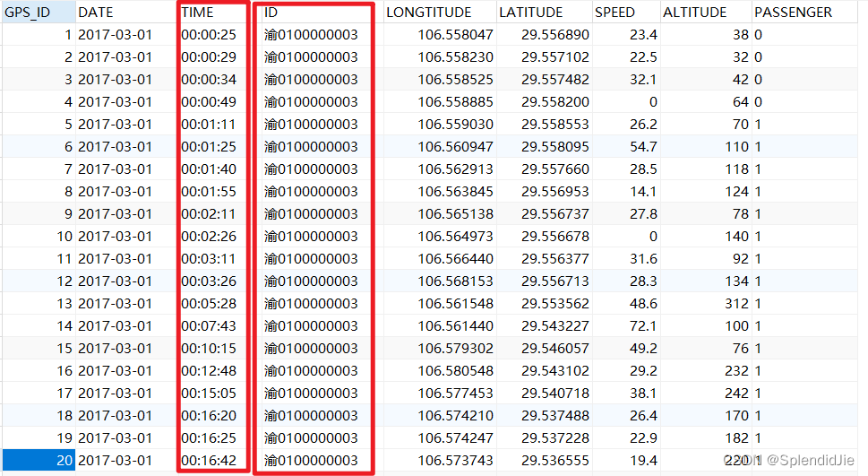Click time value 00:00:49

[x=209, y=102]
